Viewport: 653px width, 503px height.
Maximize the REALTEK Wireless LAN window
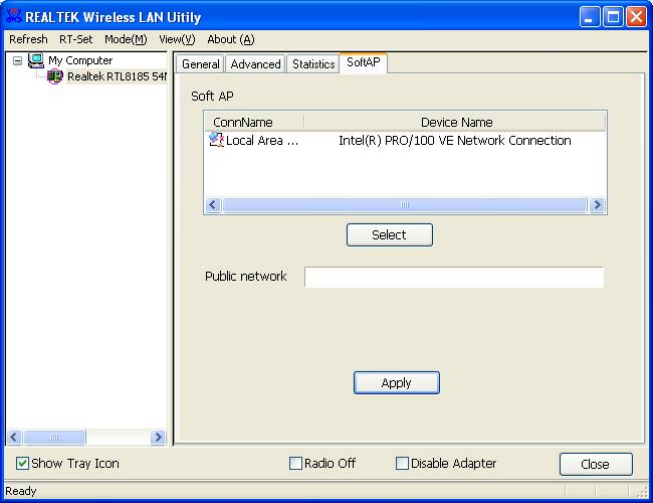(613, 17)
